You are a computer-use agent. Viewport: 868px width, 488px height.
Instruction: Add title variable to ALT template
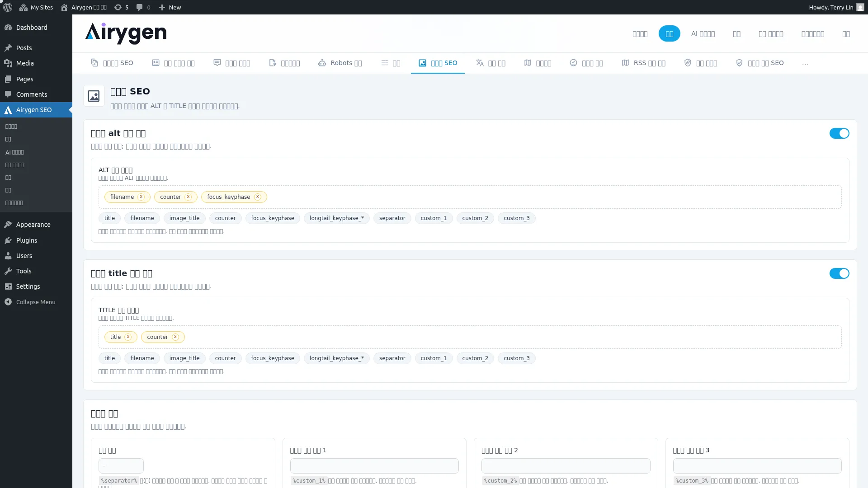point(110,218)
